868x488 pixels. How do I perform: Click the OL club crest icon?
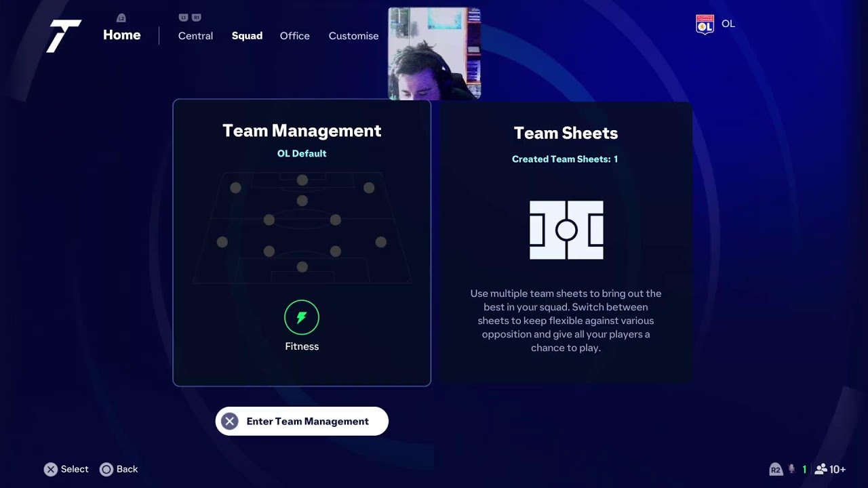click(x=705, y=24)
